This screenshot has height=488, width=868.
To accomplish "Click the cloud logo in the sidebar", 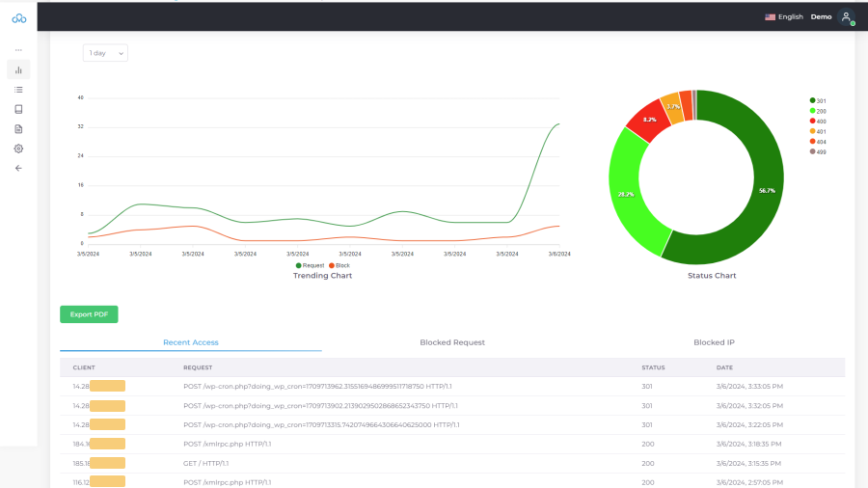I will [x=18, y=18].
